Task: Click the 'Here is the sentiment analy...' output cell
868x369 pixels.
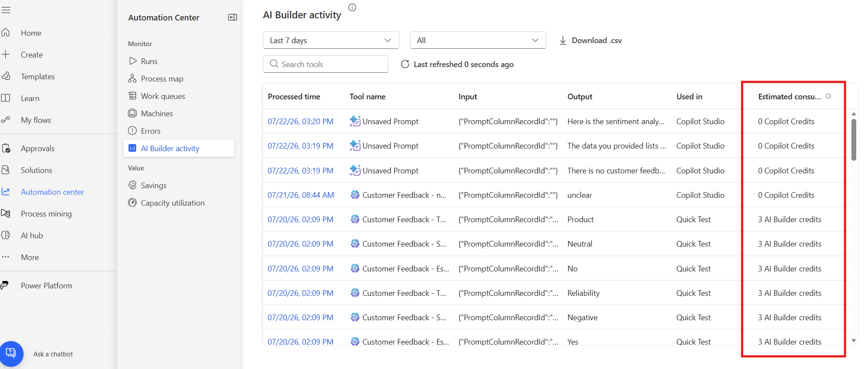Action: [x=616, y=121]
